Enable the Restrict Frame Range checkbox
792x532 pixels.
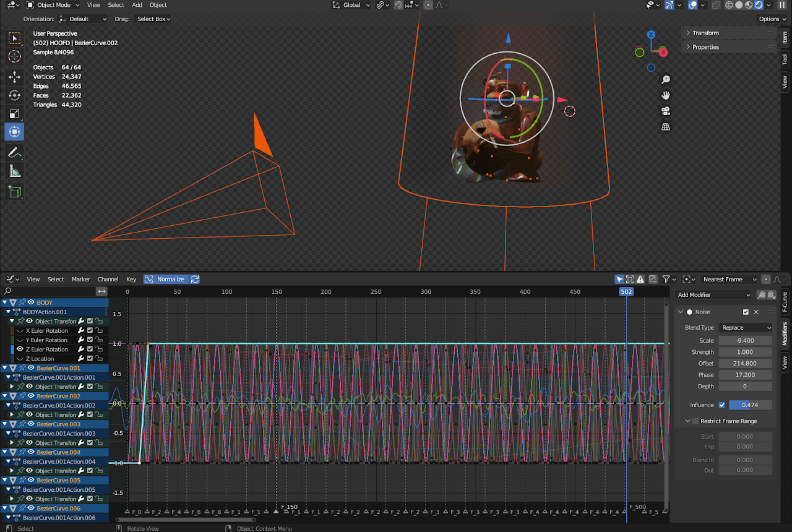click(x=695, y=421)
